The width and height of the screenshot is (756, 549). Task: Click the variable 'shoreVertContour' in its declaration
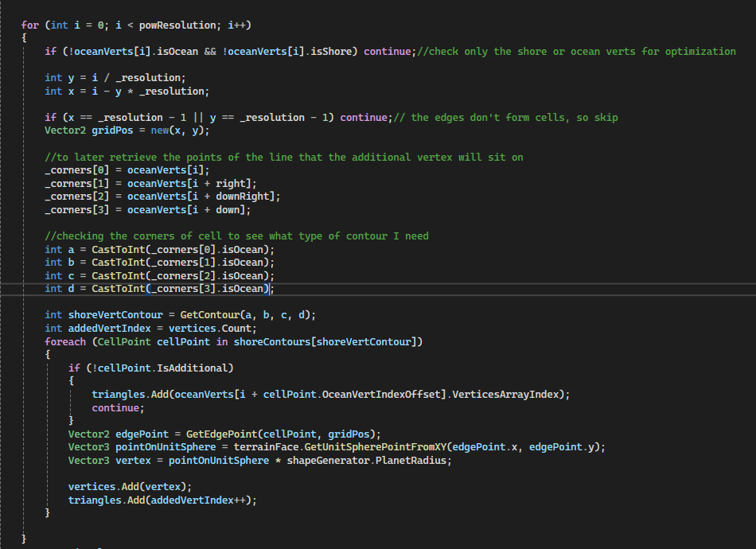pos(115,315)
